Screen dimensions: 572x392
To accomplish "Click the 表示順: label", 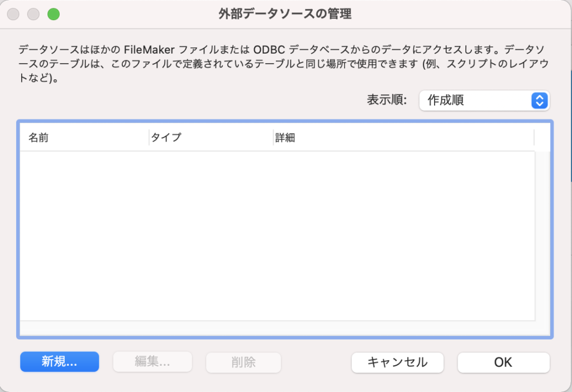I will point(387,101).
